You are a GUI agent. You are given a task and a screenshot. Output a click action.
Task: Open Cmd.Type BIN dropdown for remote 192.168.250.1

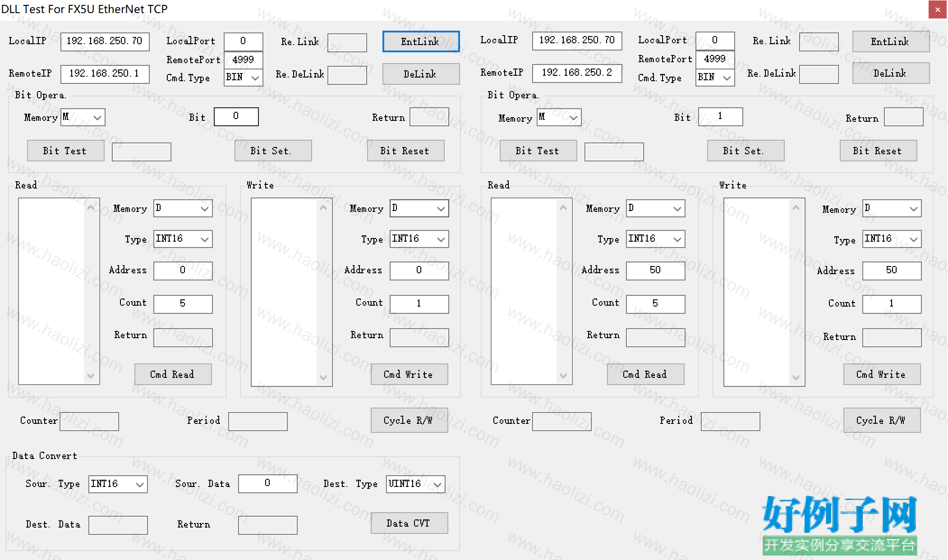click(x=243, y=78)
